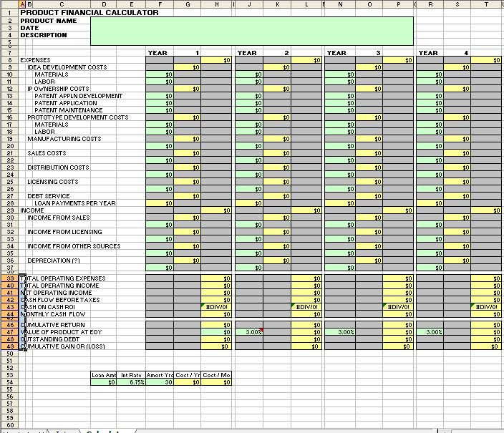This screenshot has width=504, height=433.
Task: Select row 28 header
Action: (9, 203)
